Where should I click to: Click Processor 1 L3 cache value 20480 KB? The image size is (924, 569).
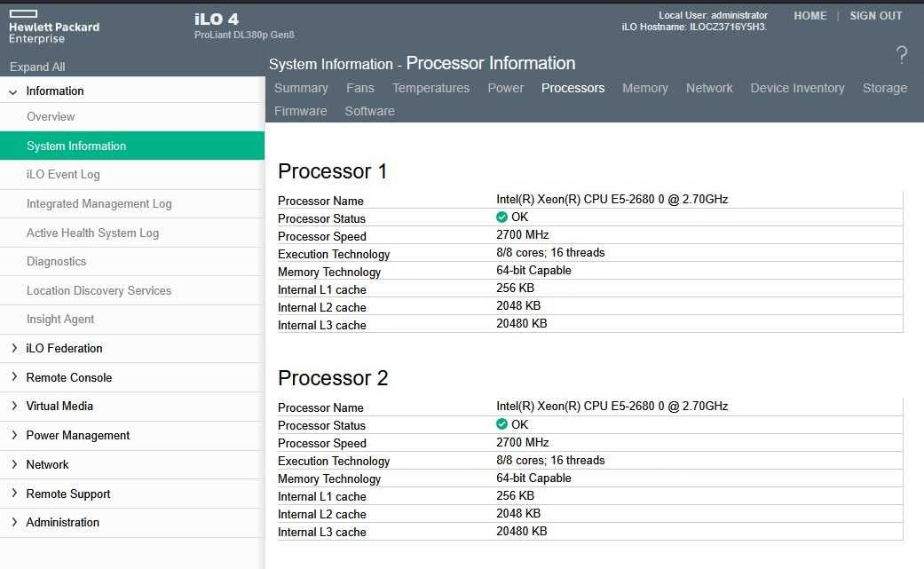(x=522, y=323)
